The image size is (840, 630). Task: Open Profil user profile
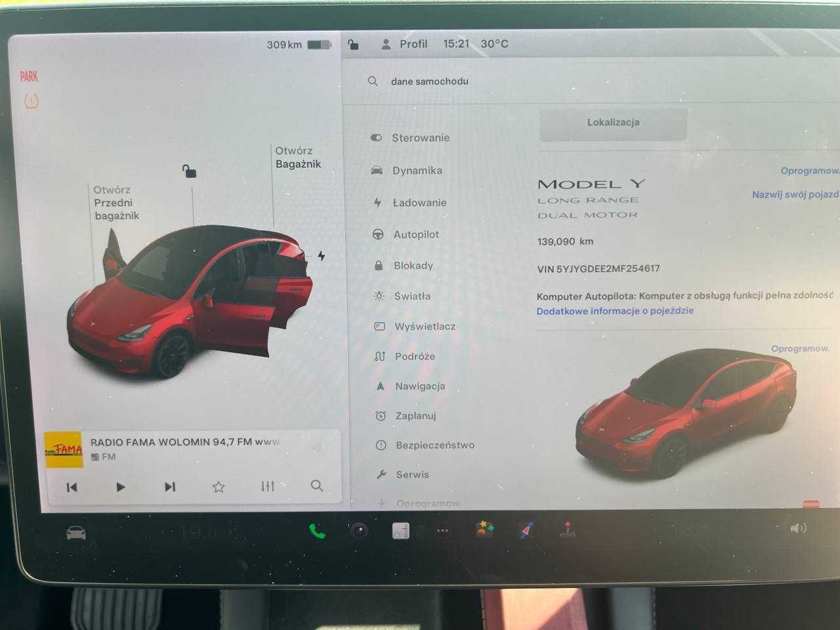tap(404, 44)
